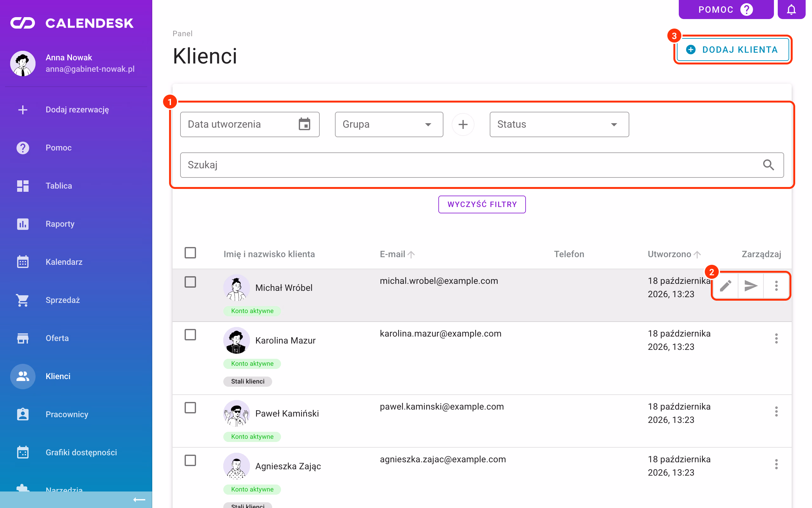The image size is (812, 508).
Task: Click the Sprzedaż shopping cart icon
Action: (x=23, y=300)
